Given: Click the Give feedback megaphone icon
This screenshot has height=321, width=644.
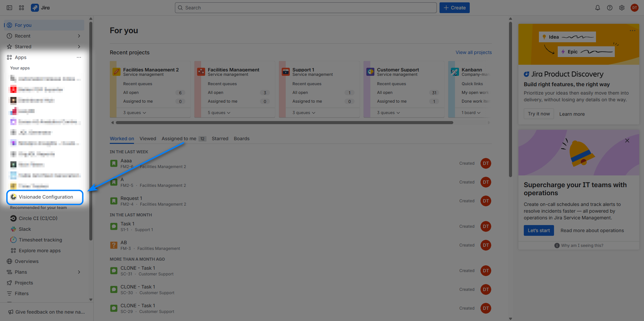Looking at the screenshot, I should pyautogui.click(x=11, y=312).
